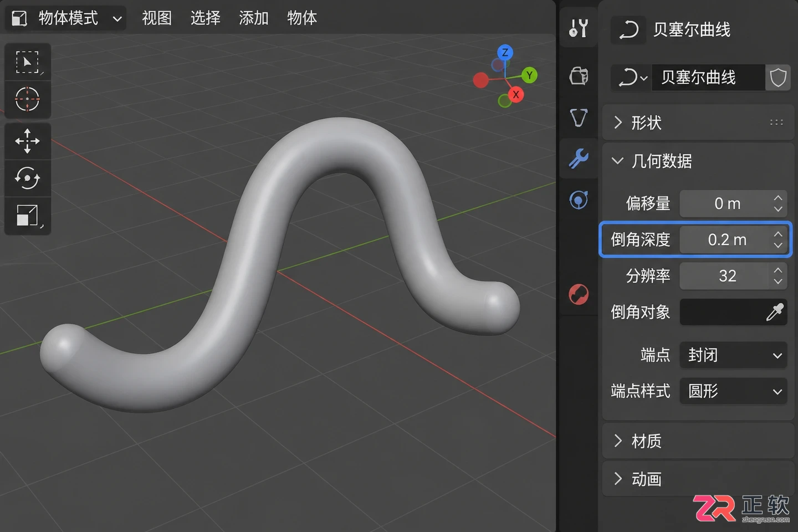Click negative Y green circle on gizmo

click(504, 101)
